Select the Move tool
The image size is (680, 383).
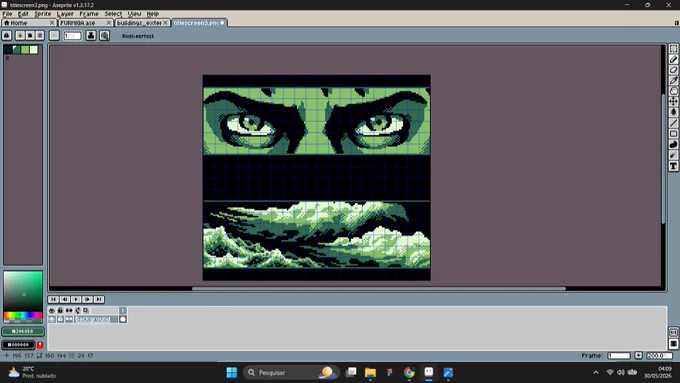673,101
